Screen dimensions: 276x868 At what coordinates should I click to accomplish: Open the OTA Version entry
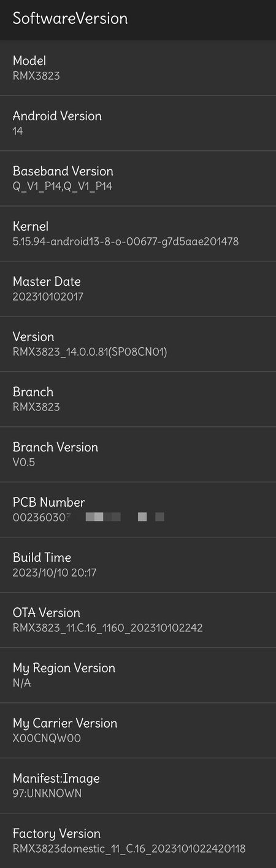coord(138,620)
